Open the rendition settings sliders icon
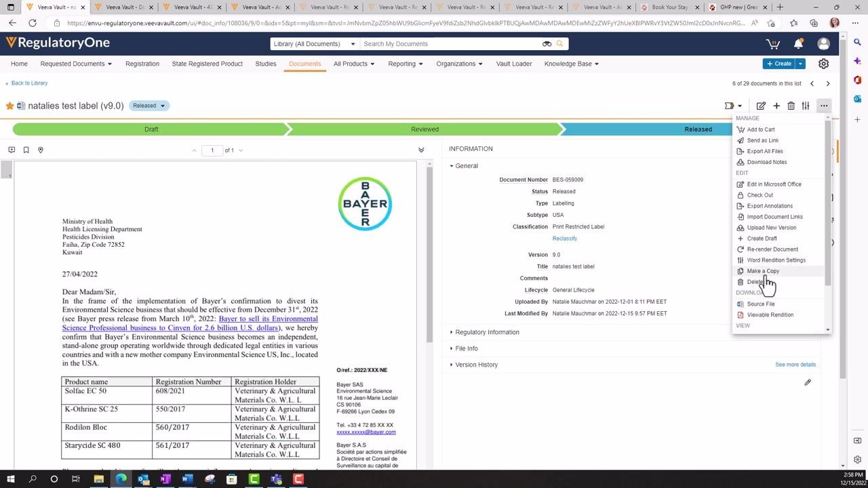The height and width of the screenshot is (488, 868). point(806,106)
